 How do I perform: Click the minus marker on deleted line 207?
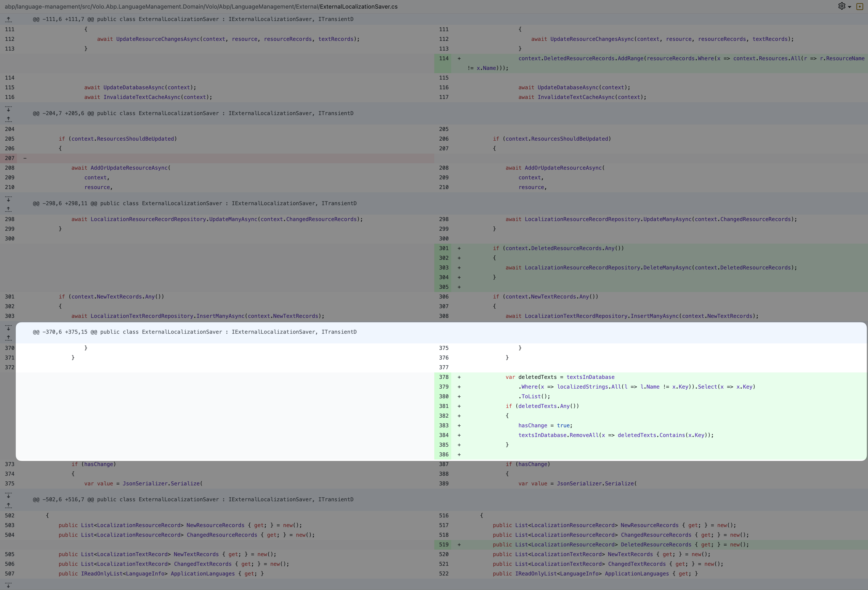pos(25,158)
